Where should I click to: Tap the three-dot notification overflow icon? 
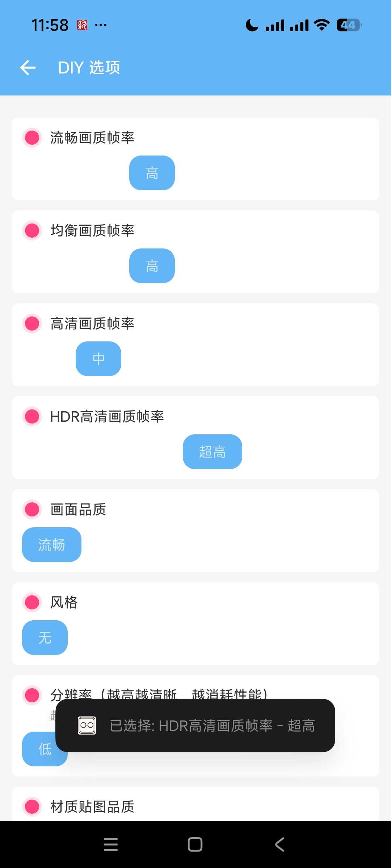101,25
